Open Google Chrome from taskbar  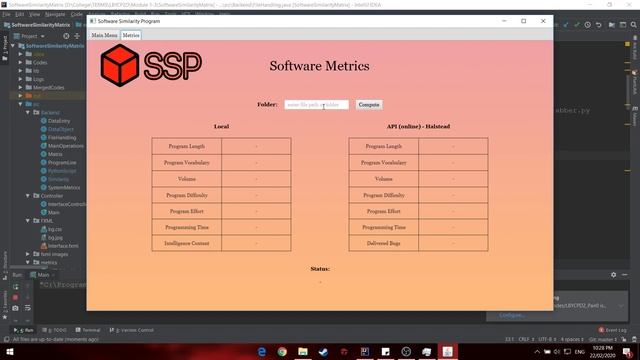[x=282, y=351]
